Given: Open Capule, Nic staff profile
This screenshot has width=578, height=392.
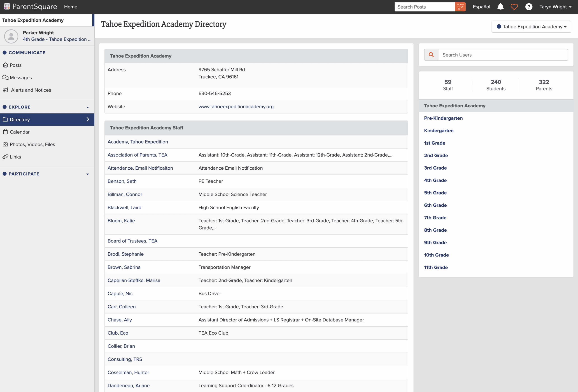Looking at the screenshot, I should (x=120, y=294).
